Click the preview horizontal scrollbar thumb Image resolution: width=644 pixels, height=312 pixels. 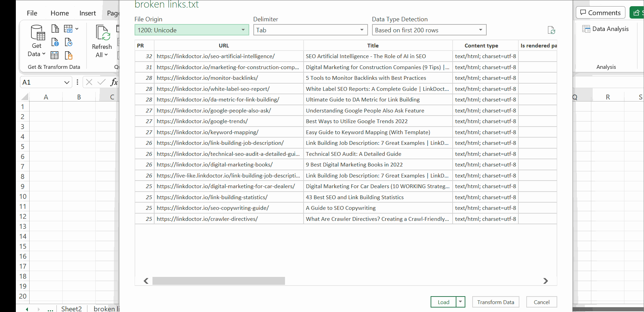point(219,281)
